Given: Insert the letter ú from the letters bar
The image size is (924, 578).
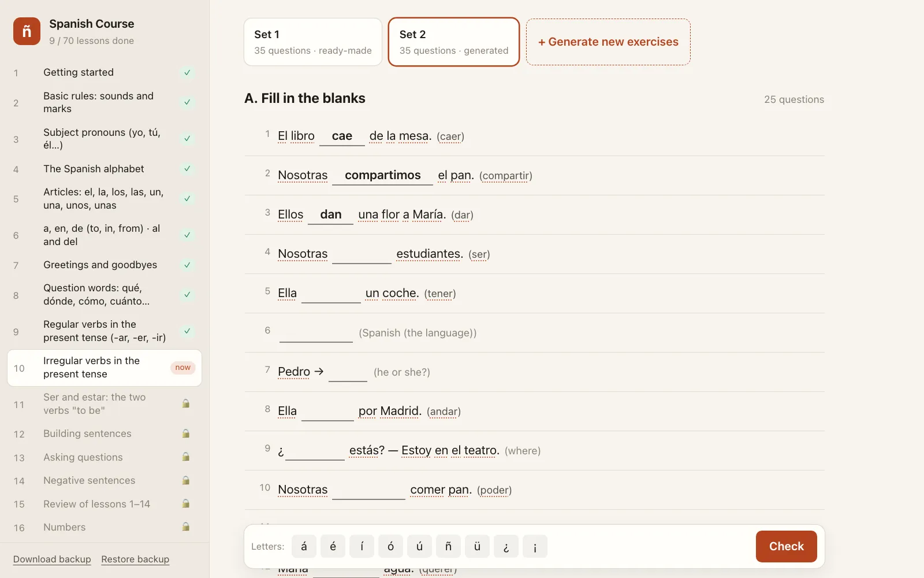Looking at the screenshot, I should (419, 546).
